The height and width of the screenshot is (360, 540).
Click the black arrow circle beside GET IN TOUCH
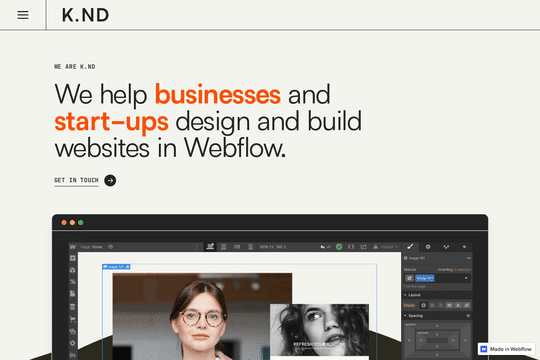pos(110,180)
